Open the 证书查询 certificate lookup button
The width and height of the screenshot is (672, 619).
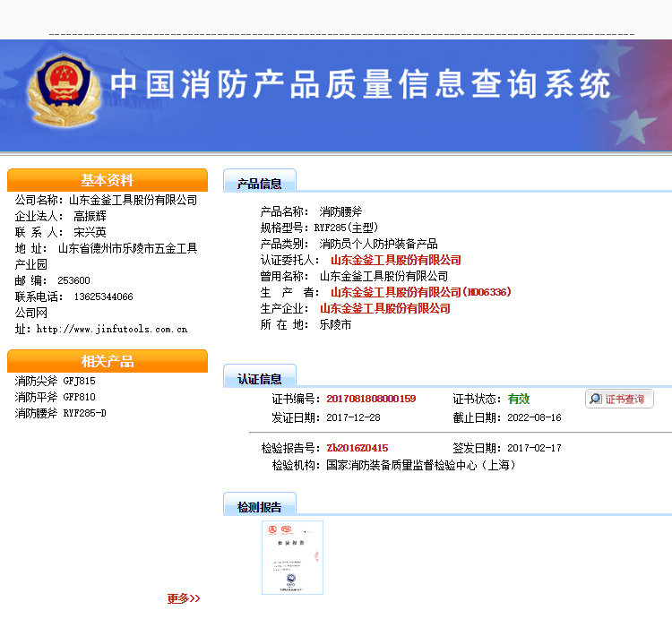619,399
